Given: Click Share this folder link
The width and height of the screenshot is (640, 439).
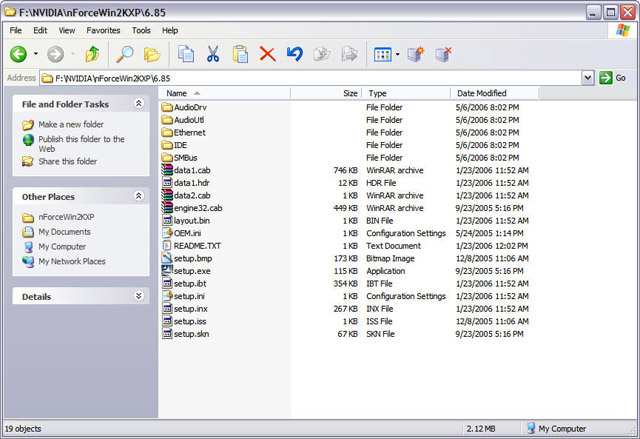Looking at the screenshot, I should pyautogui.click(x=68, y=161).
